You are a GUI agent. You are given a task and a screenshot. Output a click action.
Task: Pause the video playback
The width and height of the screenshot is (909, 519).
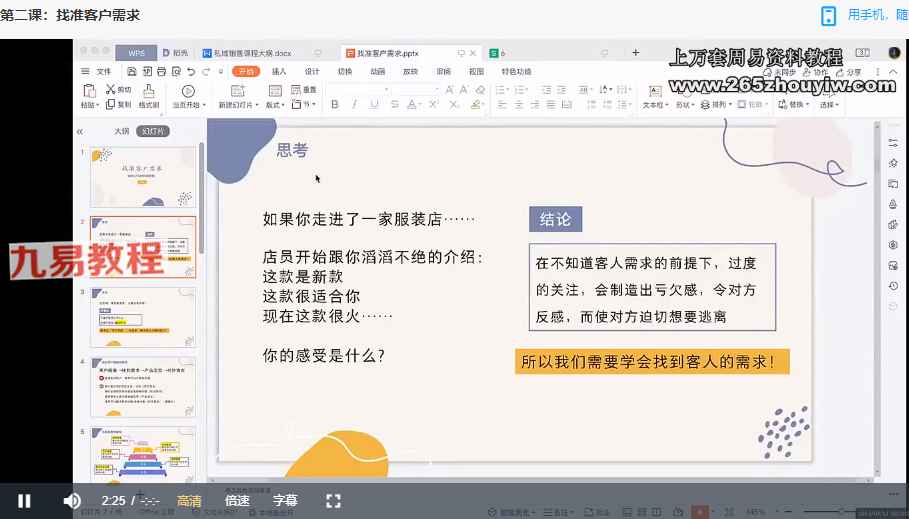tap(24, 500)
